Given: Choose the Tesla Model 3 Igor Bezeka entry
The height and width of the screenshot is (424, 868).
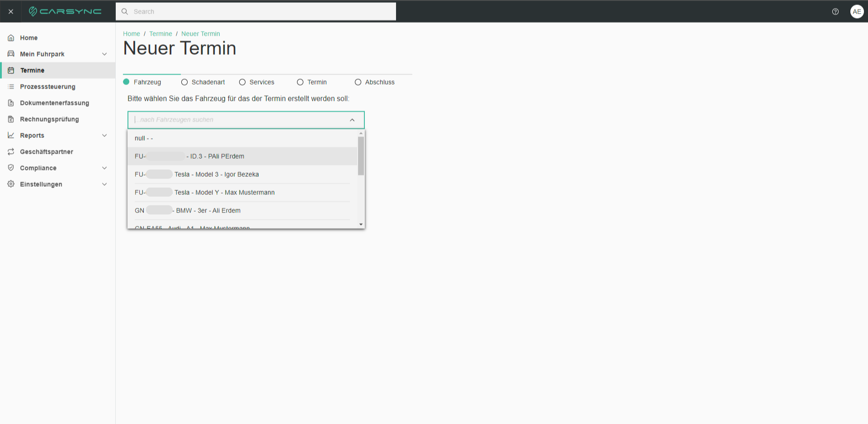Looking at the screenshot, I should point(242,174).
